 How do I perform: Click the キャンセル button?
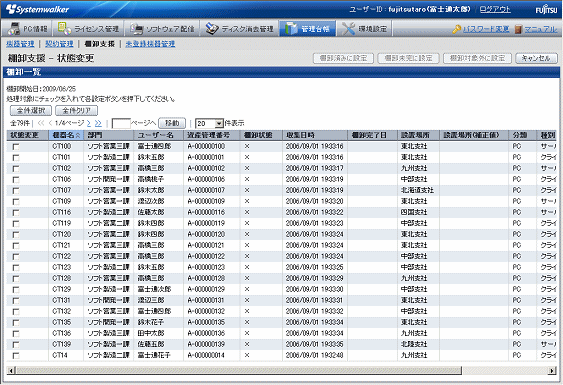(x=536, y=58)
